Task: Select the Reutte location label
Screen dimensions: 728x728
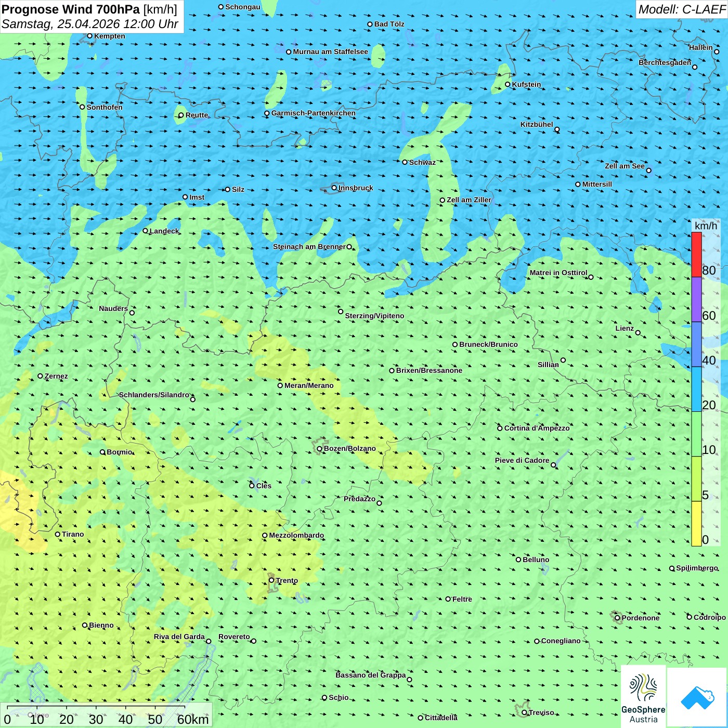Action: [x=197, y=115]
